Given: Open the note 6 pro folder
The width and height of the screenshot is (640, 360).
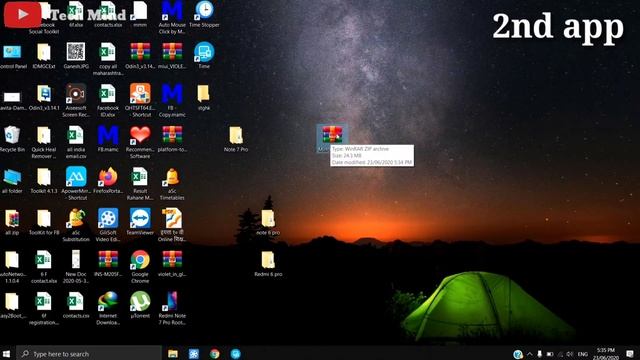Looking at the screenshot, I should pyautogui.click(x=268, y=222).
